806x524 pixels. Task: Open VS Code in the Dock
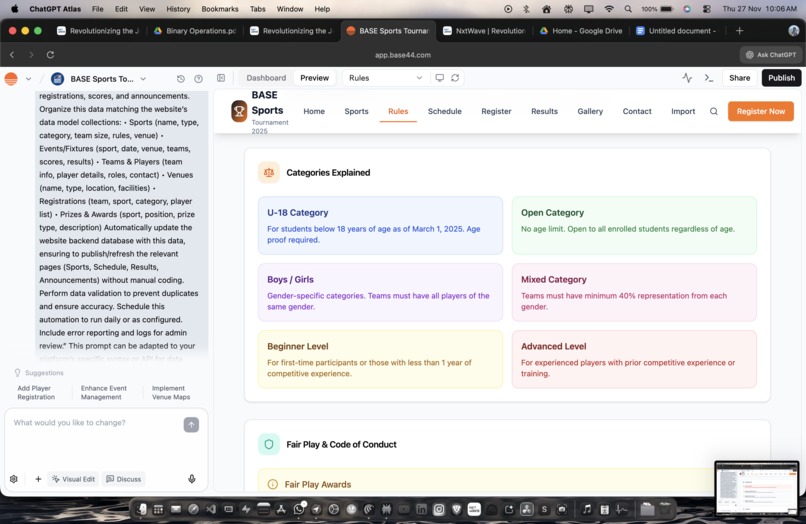point(211,509)
